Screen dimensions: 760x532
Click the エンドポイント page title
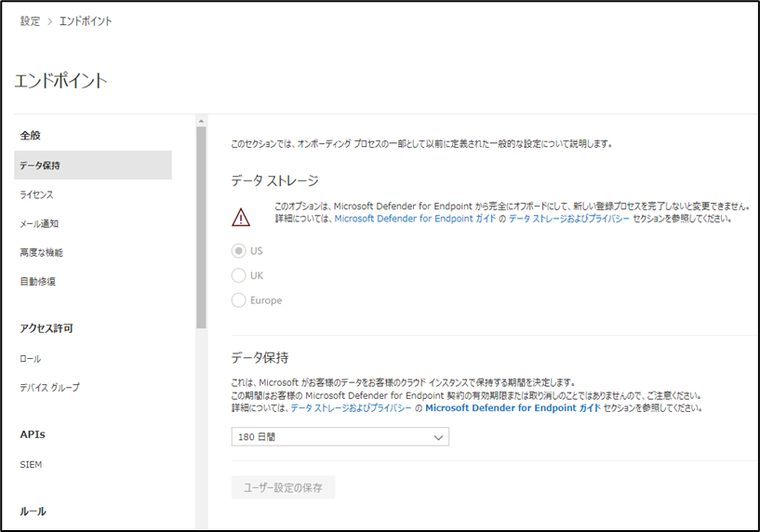coord(60,80)
